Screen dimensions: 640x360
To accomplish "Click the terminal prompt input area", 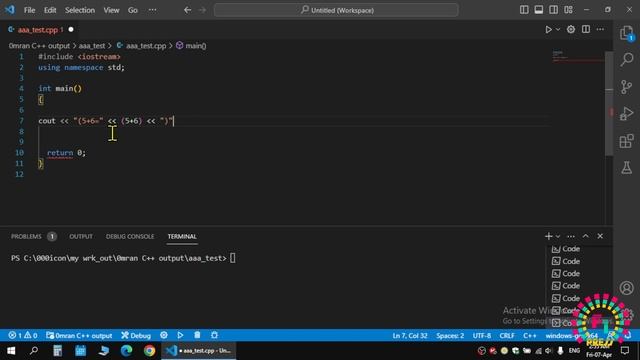I will pos(233,258).
